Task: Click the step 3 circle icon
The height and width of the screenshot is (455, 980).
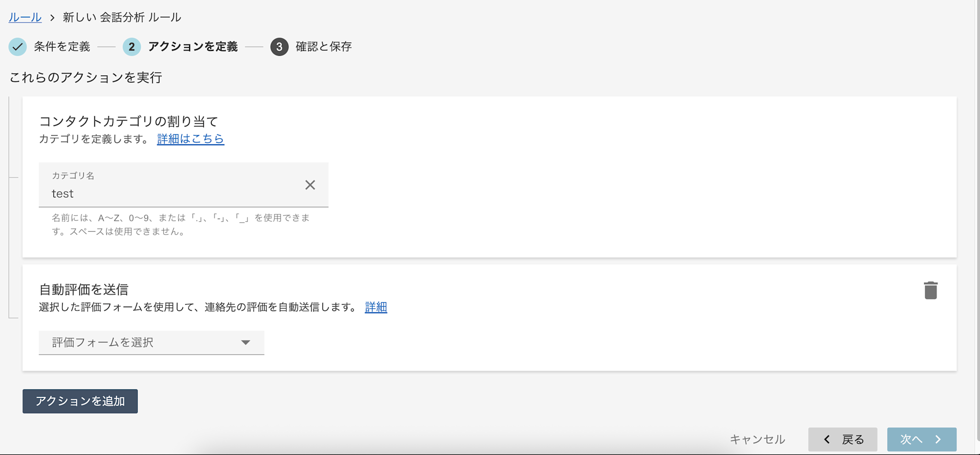Action: (x=279, y=47)
